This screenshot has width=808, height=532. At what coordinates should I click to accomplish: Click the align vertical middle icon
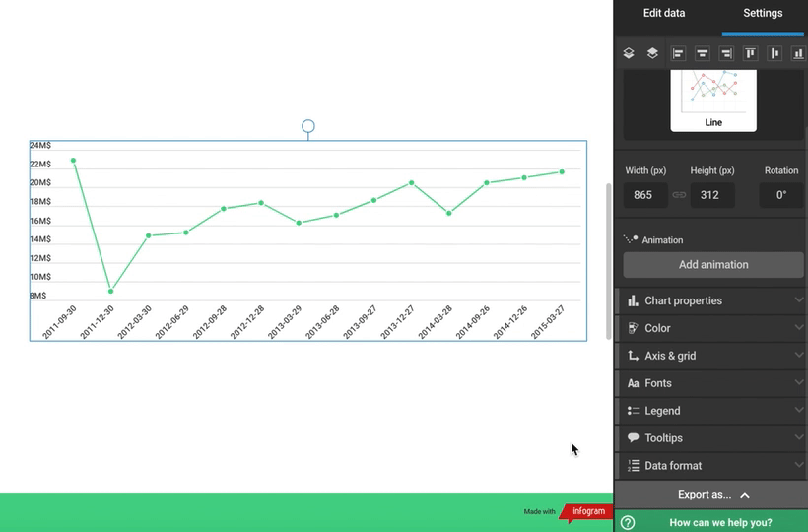774,53
